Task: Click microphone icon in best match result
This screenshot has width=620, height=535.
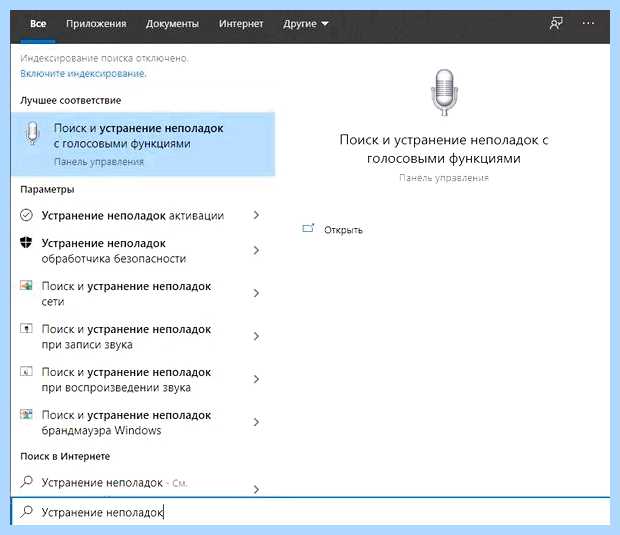Action: (32, 133)
